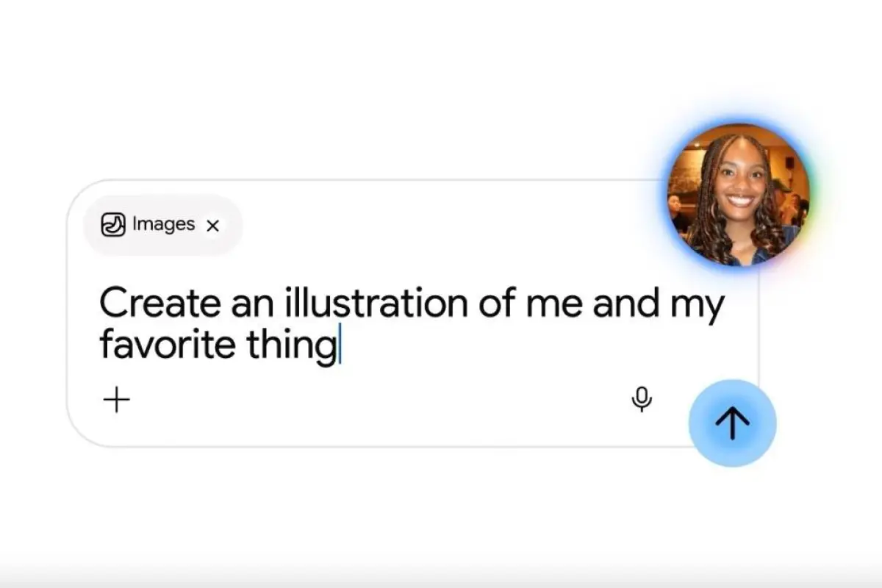Open the attached portrait photo thumbnail
Image resolution: width=882 pixels, height=588 pixels.
pos(739,195)
